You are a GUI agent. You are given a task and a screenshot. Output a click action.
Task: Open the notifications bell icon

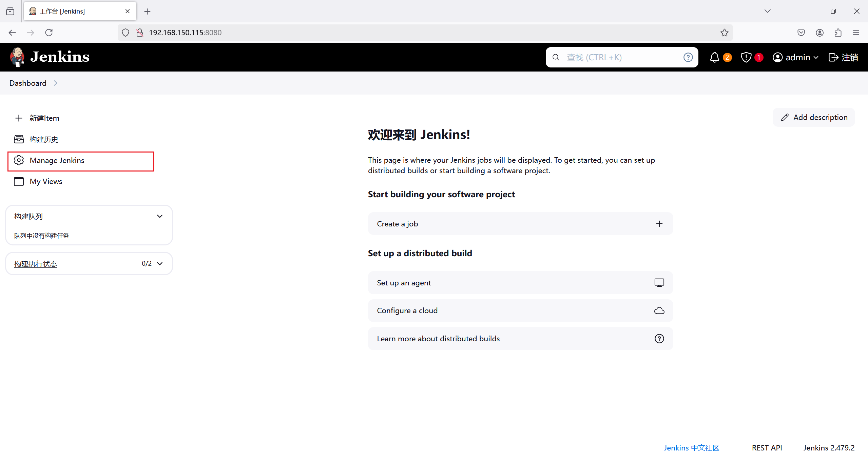pyautogui.click(x=715, y=57)
